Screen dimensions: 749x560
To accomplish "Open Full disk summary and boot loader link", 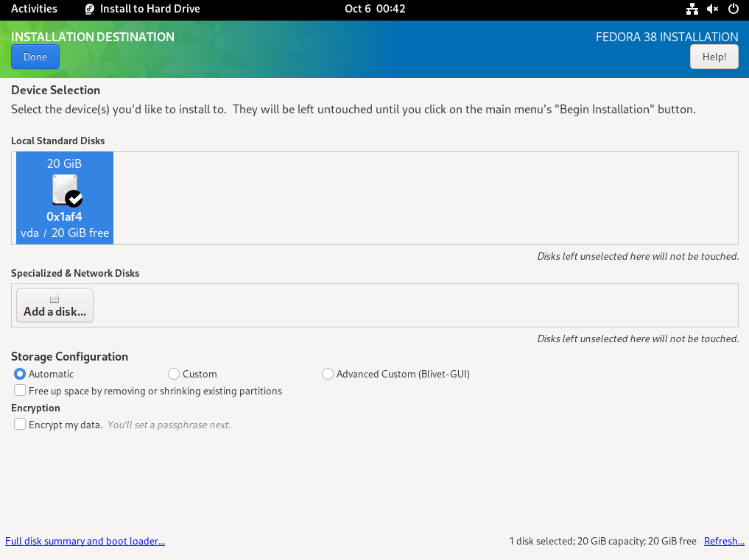I will (x=85, y=541).
